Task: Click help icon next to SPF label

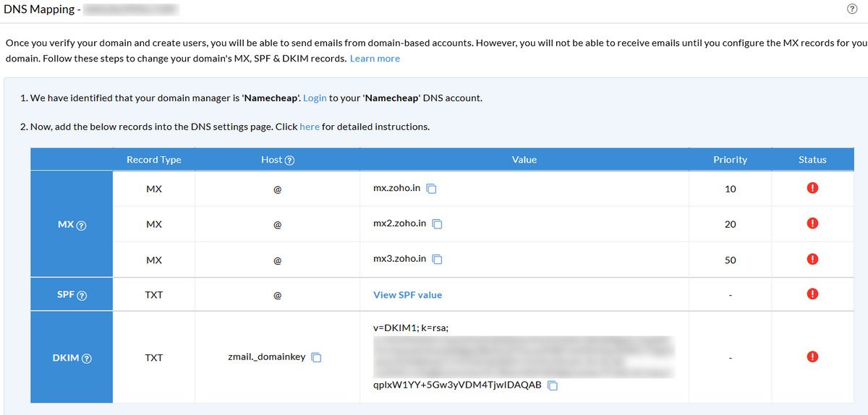Action: coord(82,296)
